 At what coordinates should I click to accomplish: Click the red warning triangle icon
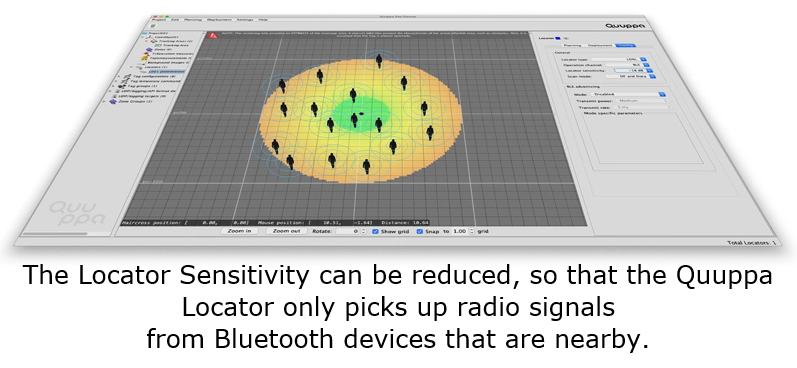pyautogui.click(x=212, y=36)
